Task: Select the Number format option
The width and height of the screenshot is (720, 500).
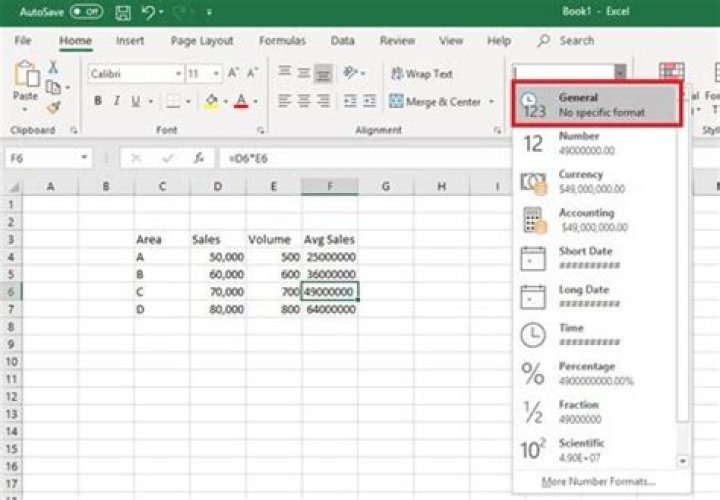Action: pos(596,143)
